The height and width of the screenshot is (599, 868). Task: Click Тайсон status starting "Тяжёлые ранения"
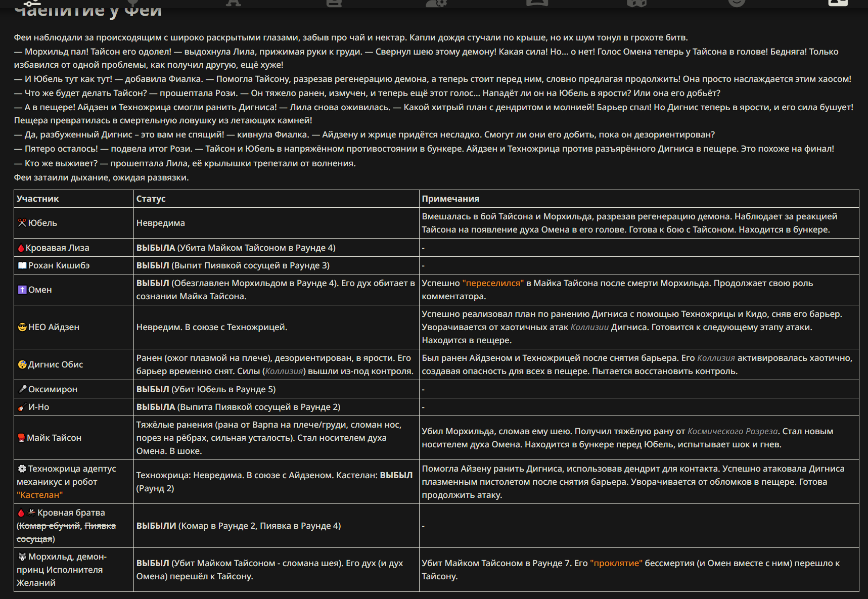point(269,438)
